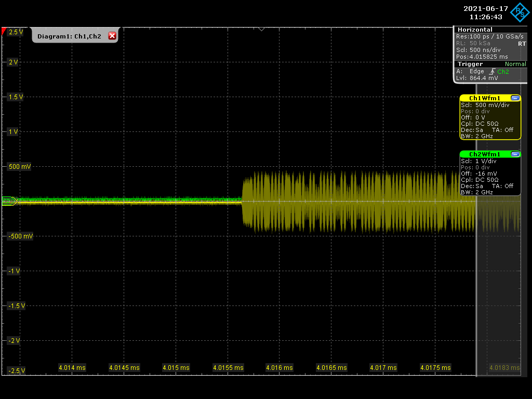Toggle the Normal trigger mode label

(x=515, y=64)
